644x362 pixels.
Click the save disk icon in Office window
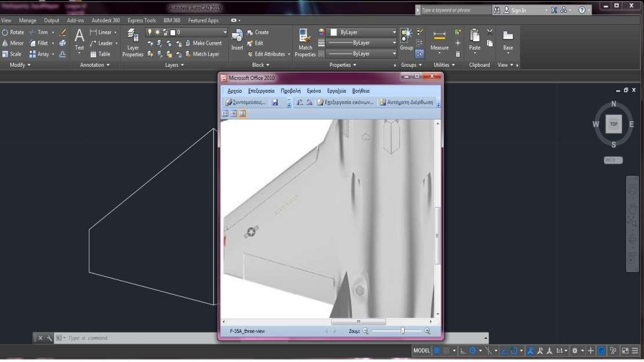(275, 102)
